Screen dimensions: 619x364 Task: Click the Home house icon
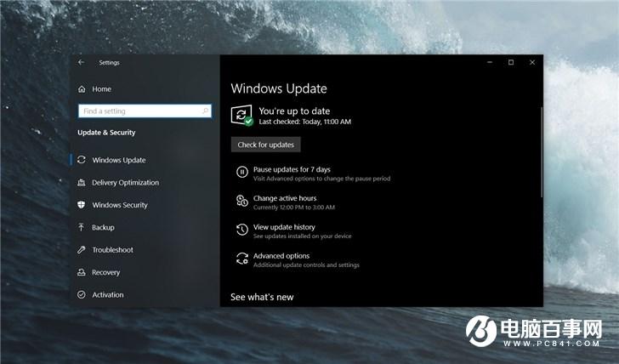82,89
